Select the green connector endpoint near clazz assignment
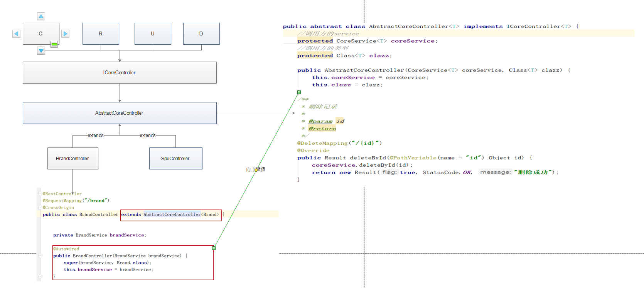 tap(299, 92)
